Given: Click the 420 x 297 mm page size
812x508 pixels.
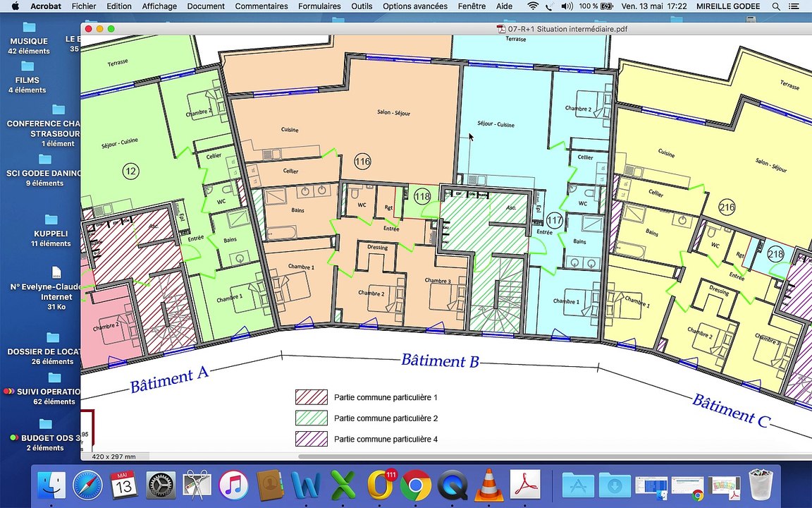Looking at the screenshot, I should 114,456.
